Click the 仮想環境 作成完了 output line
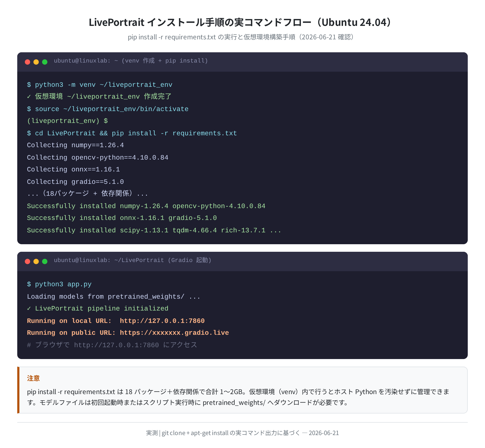The image size is (485, 448). 99,97
